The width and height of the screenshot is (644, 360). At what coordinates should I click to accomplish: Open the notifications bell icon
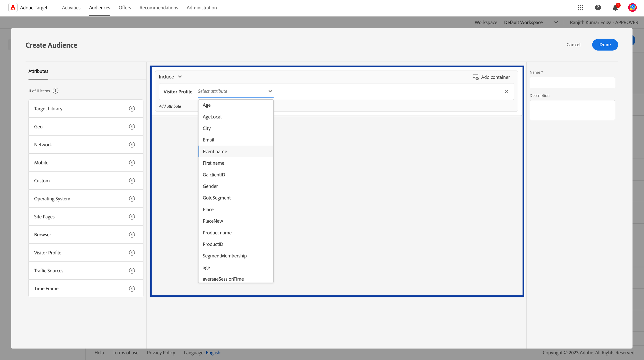[x=615, y=8]
